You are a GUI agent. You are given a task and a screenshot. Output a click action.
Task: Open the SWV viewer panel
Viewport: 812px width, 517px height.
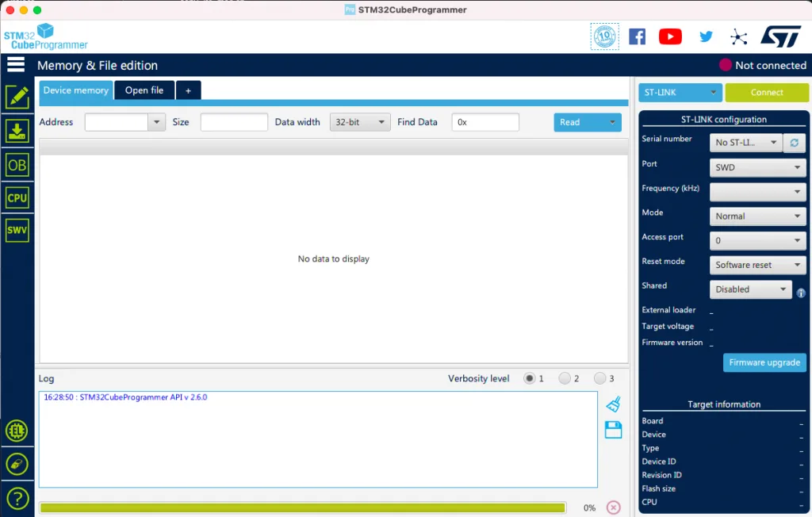17,230
